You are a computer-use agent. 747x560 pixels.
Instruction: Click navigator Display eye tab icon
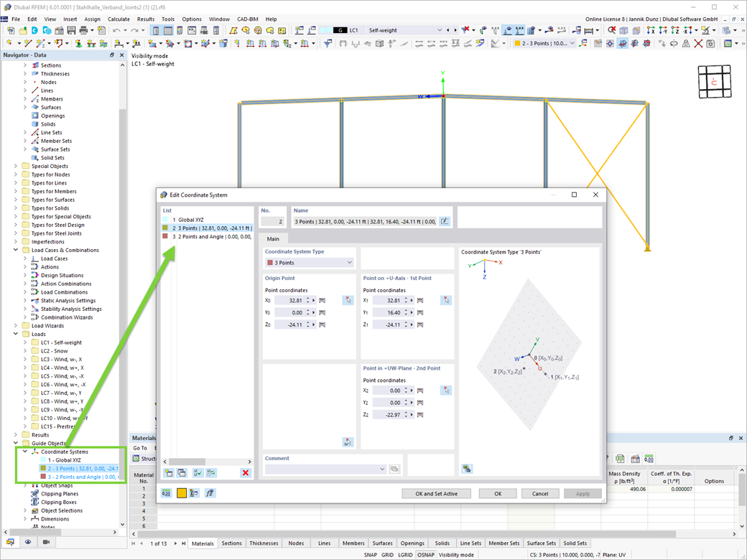[28, 542]
